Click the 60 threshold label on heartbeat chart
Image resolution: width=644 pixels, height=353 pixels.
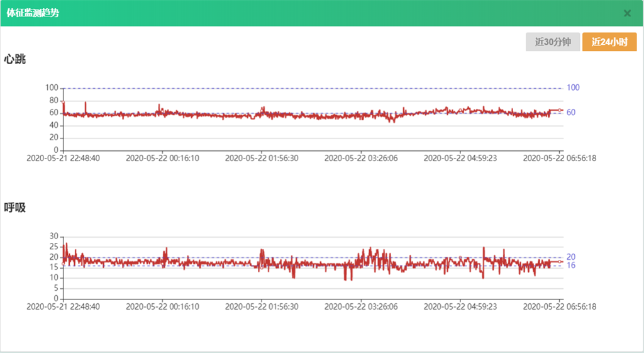(x=571, y=113)
